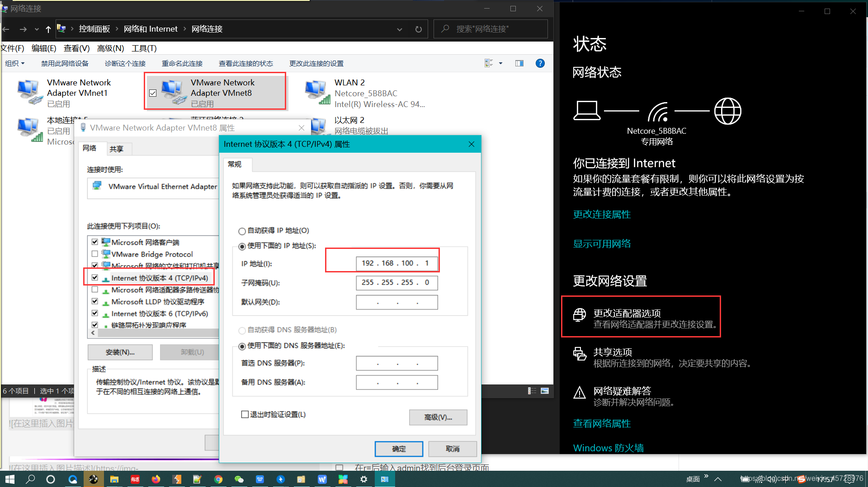
Task: Select 自动获得 IP 地址 radio button
Action: coord(242,231)
